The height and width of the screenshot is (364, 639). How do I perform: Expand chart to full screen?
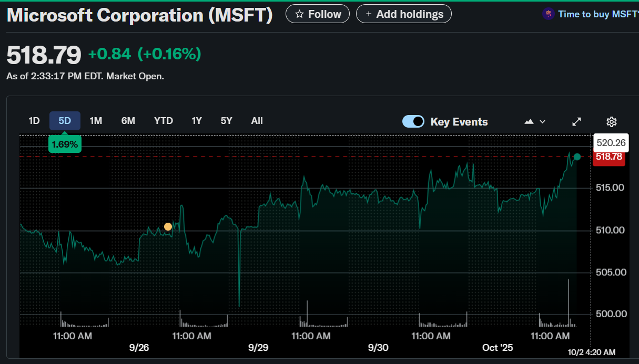(x=576, y=122)
